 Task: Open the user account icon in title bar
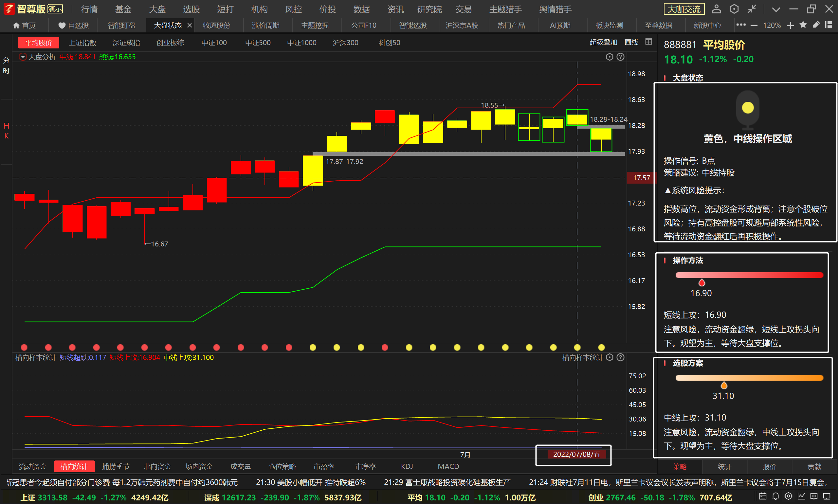click(x=717, y=9)
